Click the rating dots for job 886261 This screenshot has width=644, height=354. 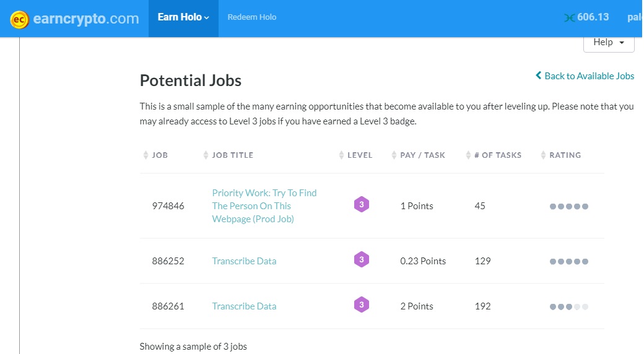[x=568, y=306]
